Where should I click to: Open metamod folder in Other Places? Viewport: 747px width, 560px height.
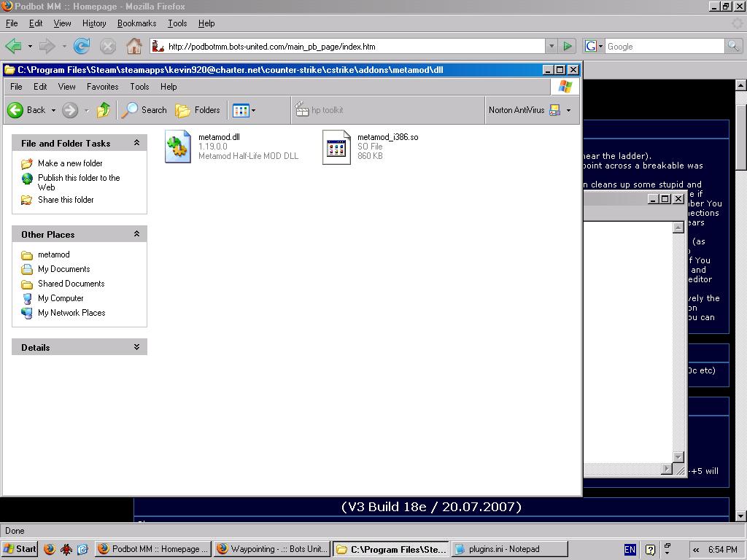tap(53, 254)
